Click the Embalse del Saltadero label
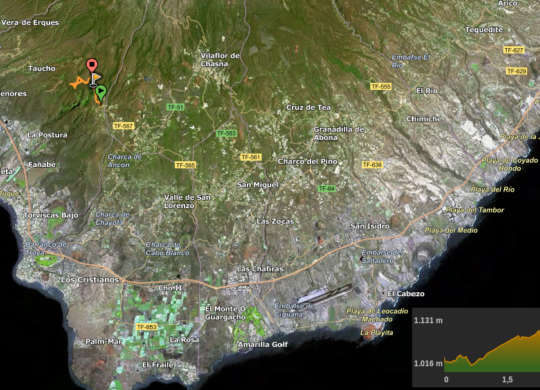The image size is (540, 390). (382, 257)
